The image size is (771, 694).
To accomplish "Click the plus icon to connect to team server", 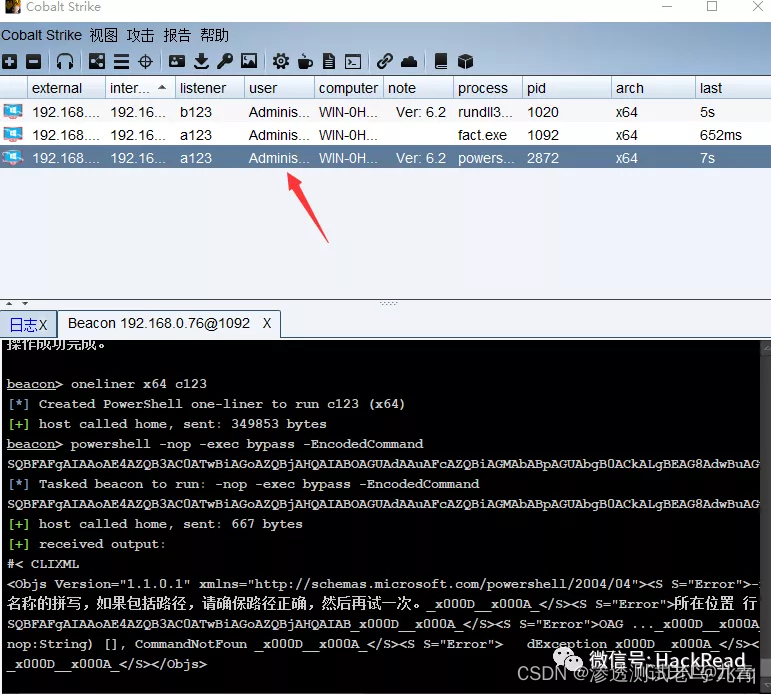I will click(10, 61).
